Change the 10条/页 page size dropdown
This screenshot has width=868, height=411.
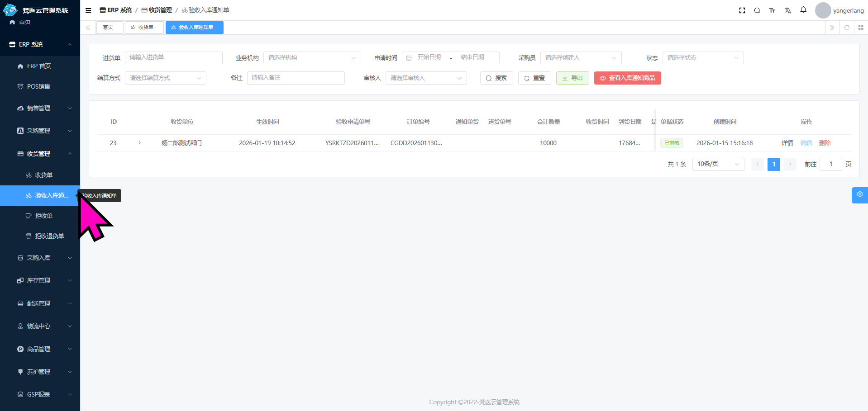(718, 164)
